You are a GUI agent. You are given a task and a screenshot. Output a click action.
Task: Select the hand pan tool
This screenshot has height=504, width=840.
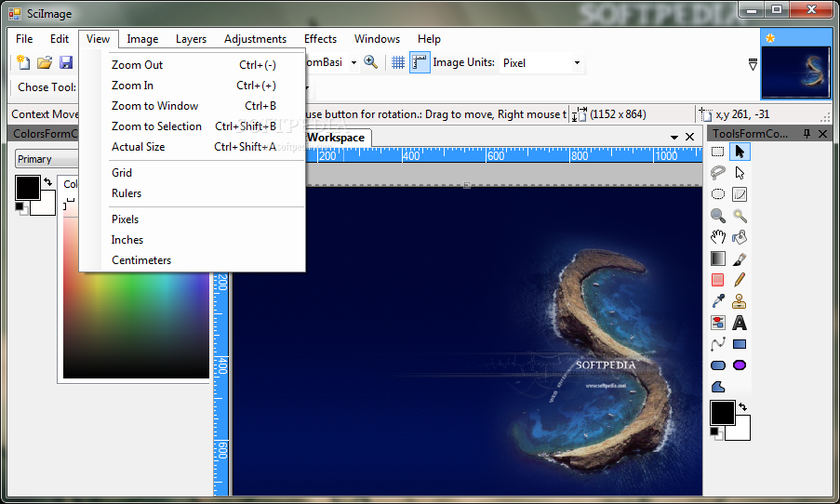(718, 237)
